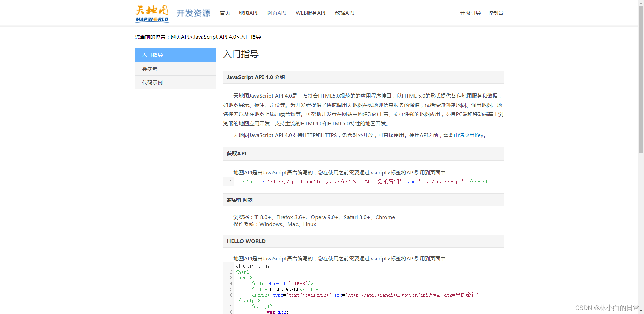Click the <!DOCTYPE html> code line
The height and width of the screenshot is (314, 644).
tap(256, 267)
